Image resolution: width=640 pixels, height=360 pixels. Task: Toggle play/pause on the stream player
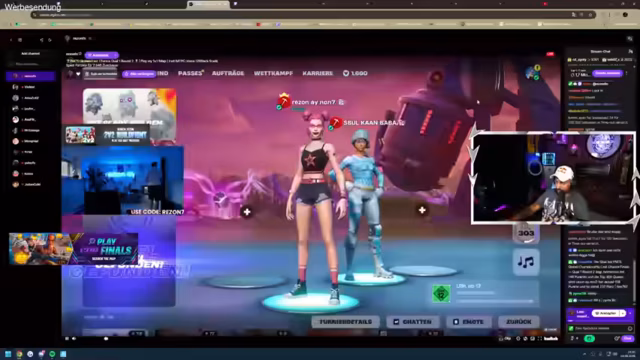pyautogui.click(x=67, y=338)
